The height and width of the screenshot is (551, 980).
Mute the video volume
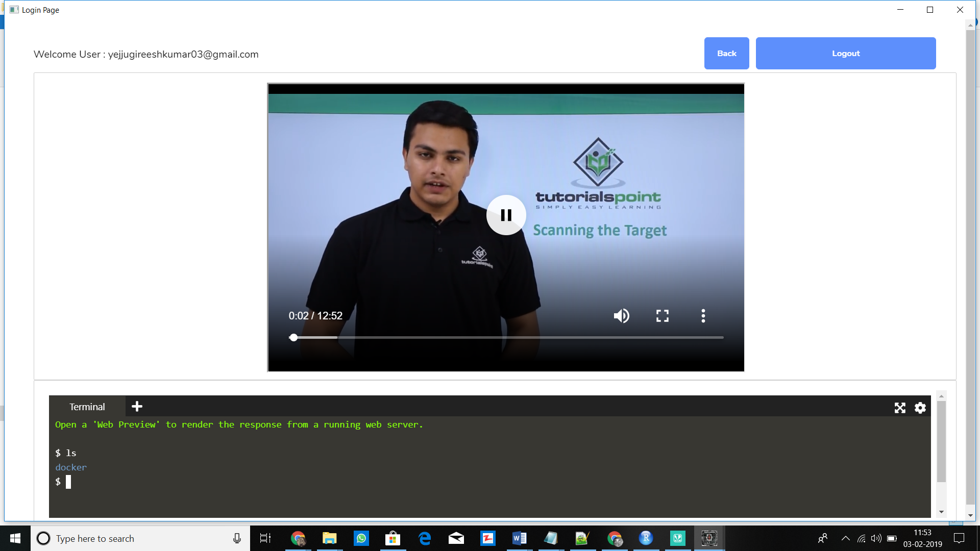[621, 316]
